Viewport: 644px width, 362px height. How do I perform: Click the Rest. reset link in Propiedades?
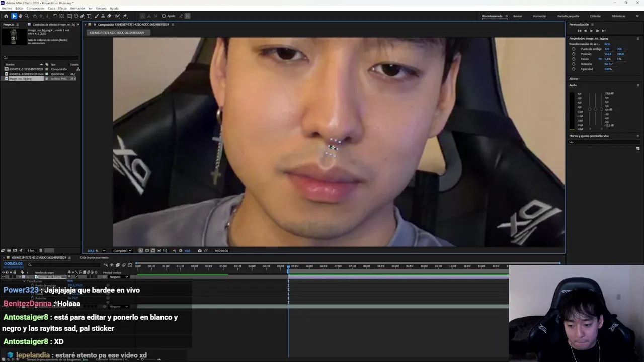[607, 44]
